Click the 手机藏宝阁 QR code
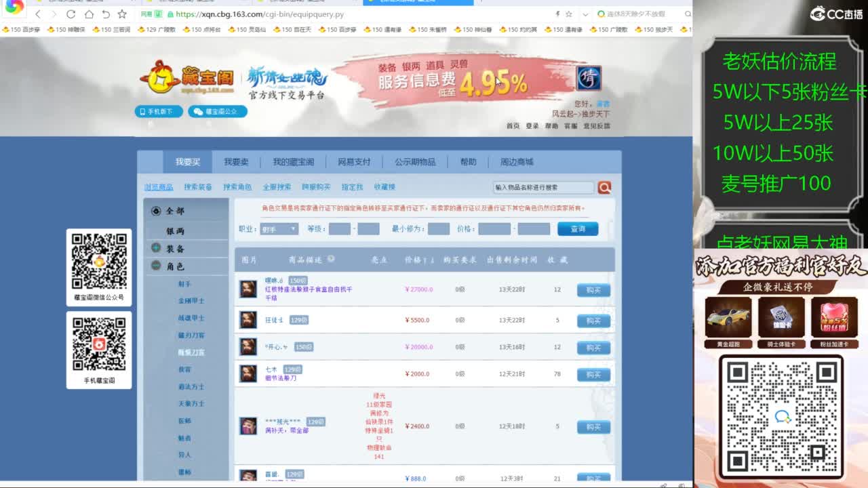The width and height of the screenshot is (868, 488). tap(99, 344)
